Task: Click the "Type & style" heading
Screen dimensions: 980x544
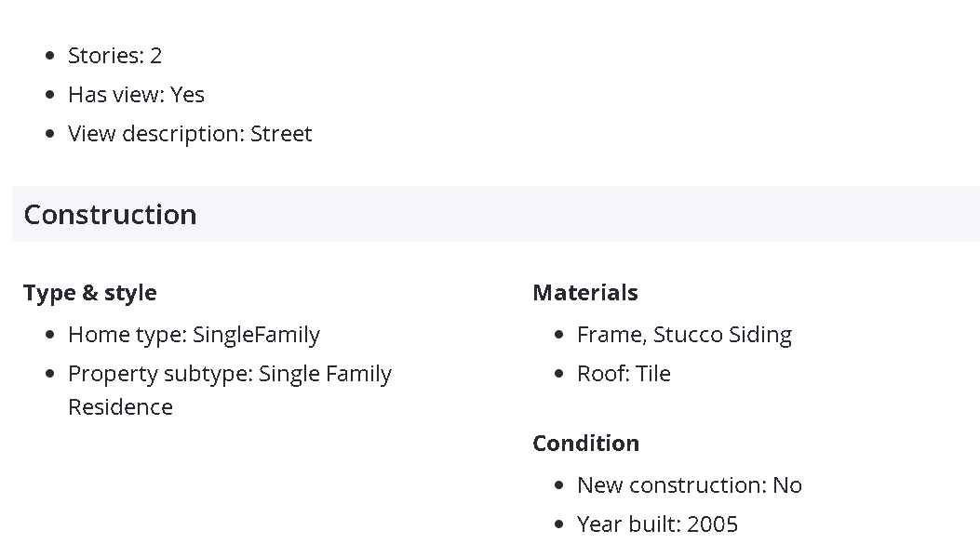Action: (x=90, y=293)
